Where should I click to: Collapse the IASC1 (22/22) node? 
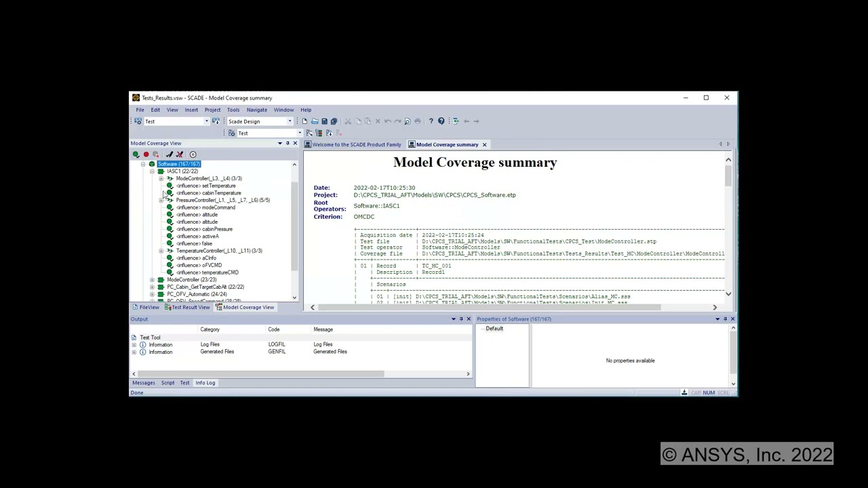(152, 171)
